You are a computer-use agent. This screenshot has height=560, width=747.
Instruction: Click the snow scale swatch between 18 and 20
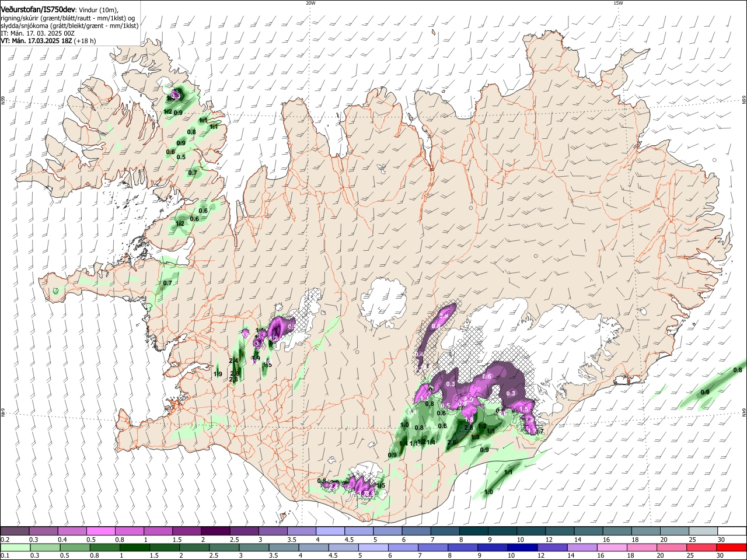(645, 531)
